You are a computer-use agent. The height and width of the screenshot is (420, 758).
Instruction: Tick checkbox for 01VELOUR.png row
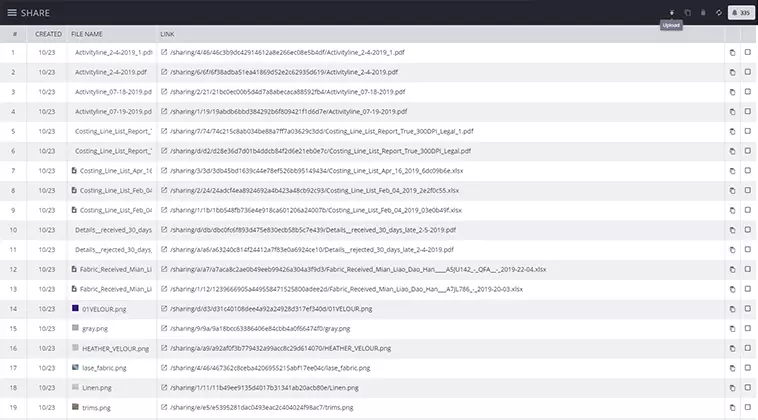tap(748, 308)
